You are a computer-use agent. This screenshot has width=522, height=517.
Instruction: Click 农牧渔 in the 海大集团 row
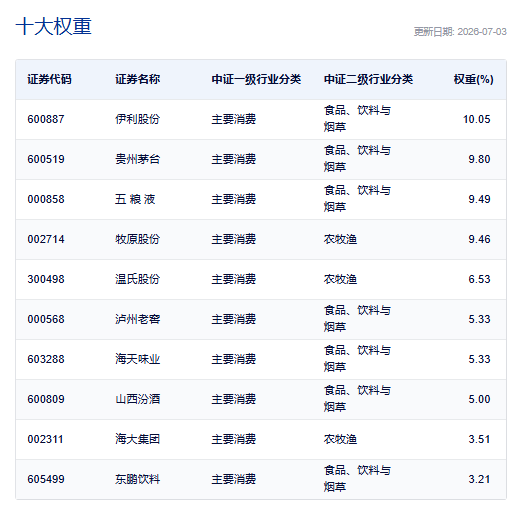pyautogui.click(x=340, y=439)
